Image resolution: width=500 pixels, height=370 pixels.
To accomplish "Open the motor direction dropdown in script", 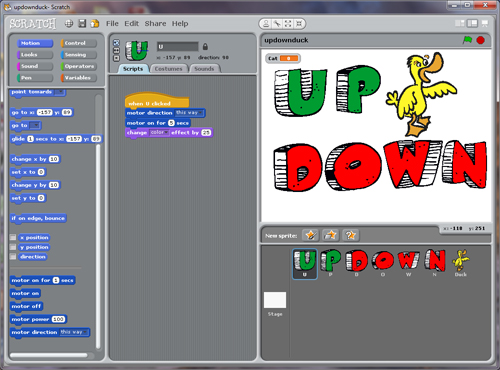I will point(189,113).
